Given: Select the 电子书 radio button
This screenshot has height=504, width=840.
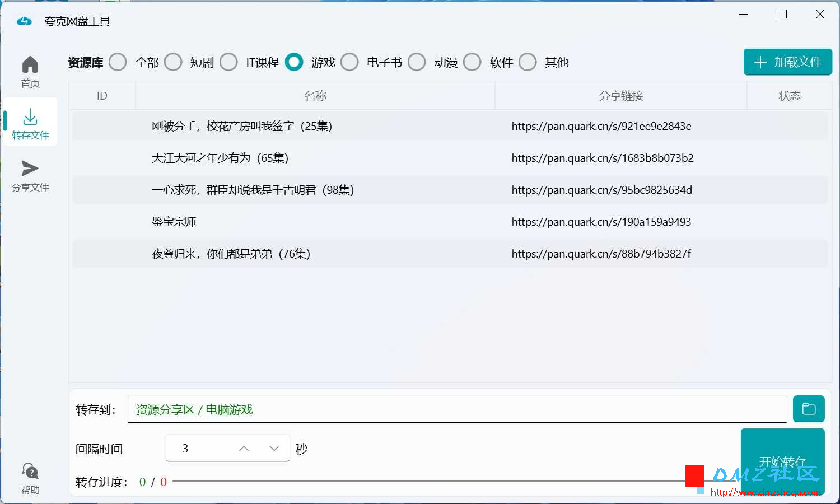Looking at the screenshot, I should tap(349, 62).
